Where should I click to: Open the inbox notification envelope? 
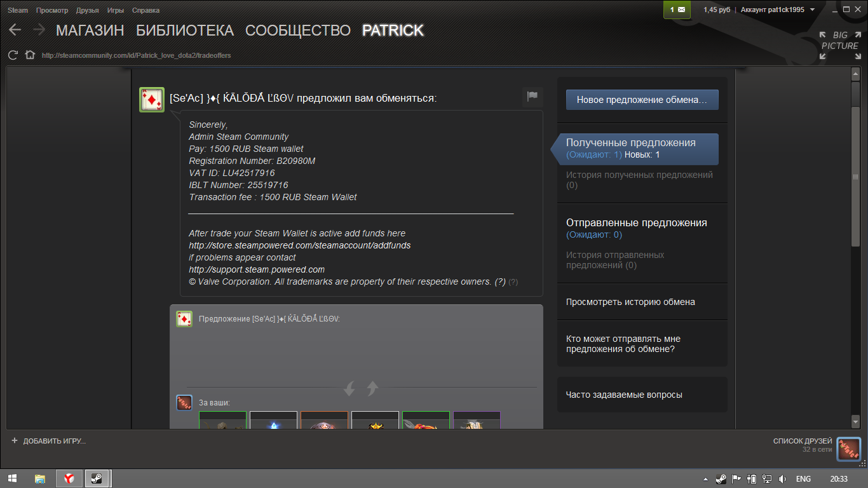pyautogui.click(x=677, y=10)
